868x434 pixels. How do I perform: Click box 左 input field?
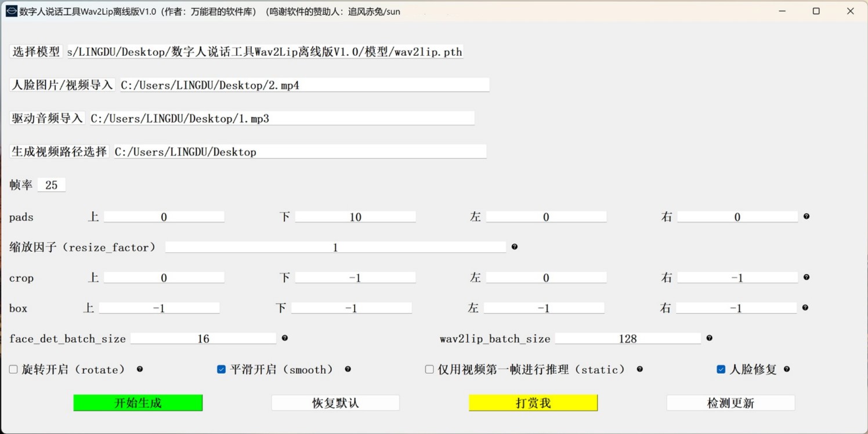click(544, 308)
